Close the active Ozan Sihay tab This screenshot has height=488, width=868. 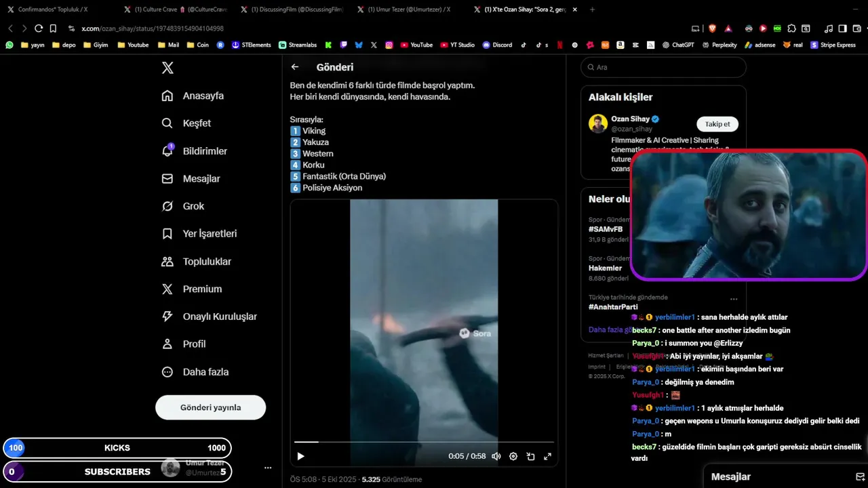pyautogui.click(x=575, y=9)
